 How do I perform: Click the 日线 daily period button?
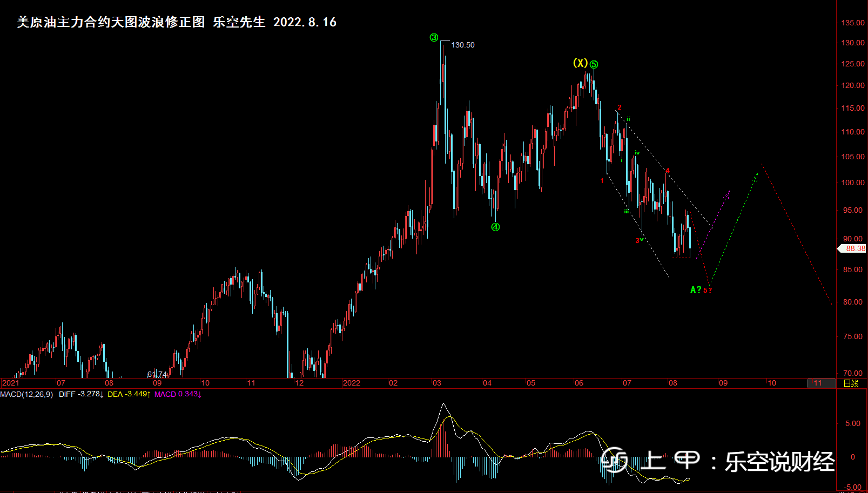pyautogui.click(x=851, y=383)
